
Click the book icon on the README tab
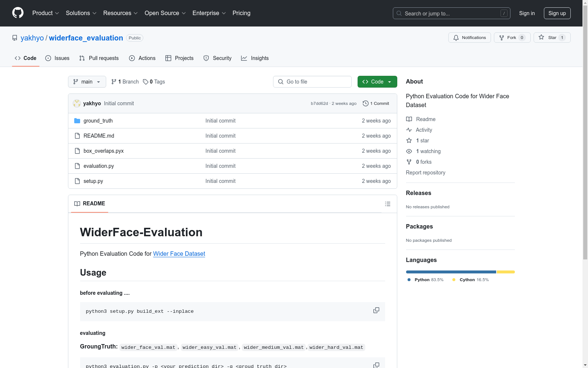(77, 204)
